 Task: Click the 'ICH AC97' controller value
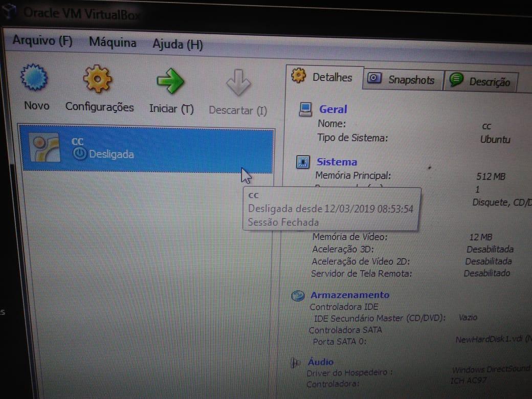pos(468,381)
